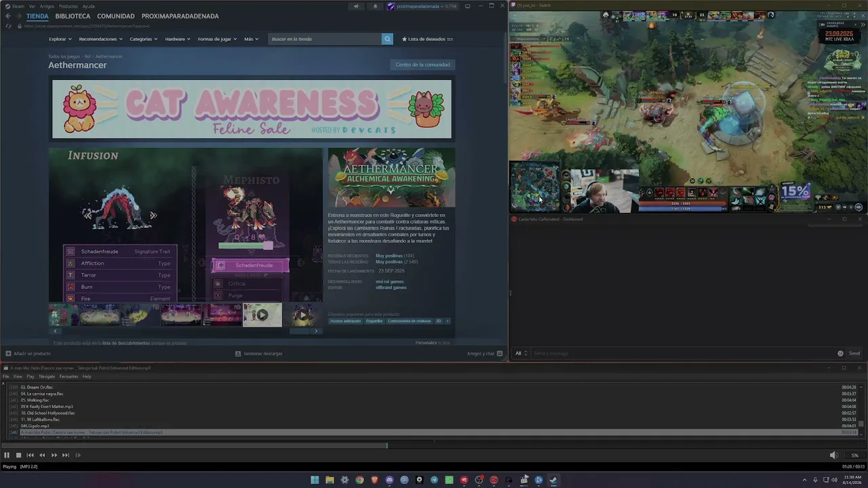Open Telegram from the taskbar
Screen dimensions: 868x488
point(434,480)
